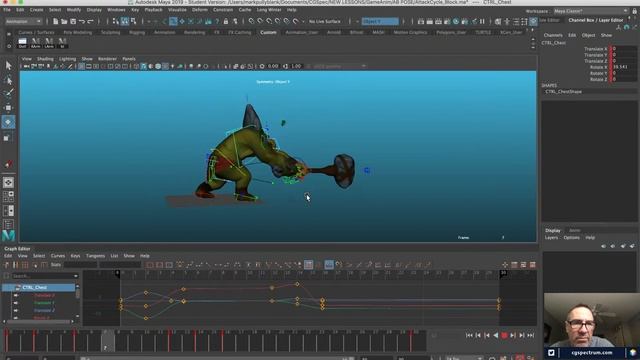Switch to the Rigging shelf tab
Screen dimensions: 640x360
pyautogui.click(x=137, y=32)
